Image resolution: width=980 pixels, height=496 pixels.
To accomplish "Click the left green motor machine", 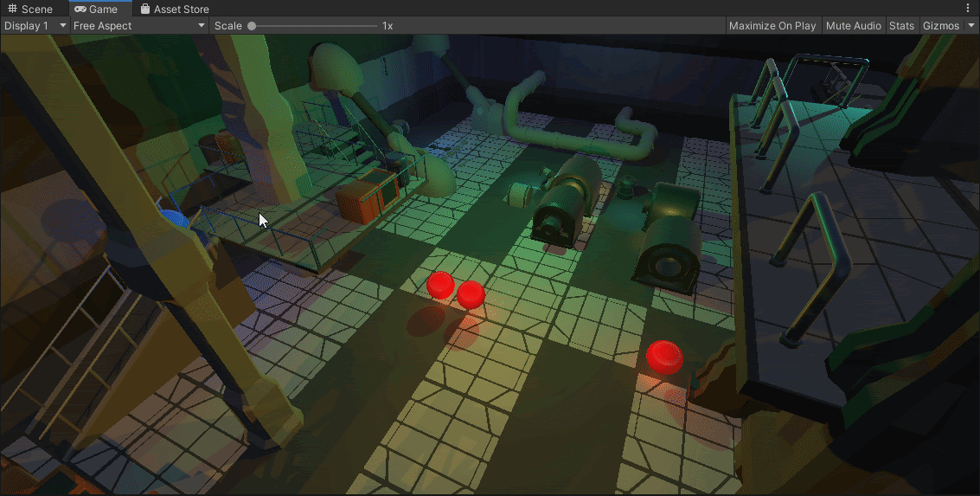I will tap(562, 199).
